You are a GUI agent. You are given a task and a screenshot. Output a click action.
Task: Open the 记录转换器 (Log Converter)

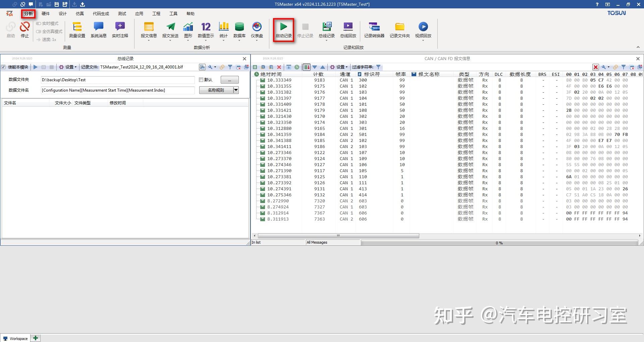(x=374, y=30)
